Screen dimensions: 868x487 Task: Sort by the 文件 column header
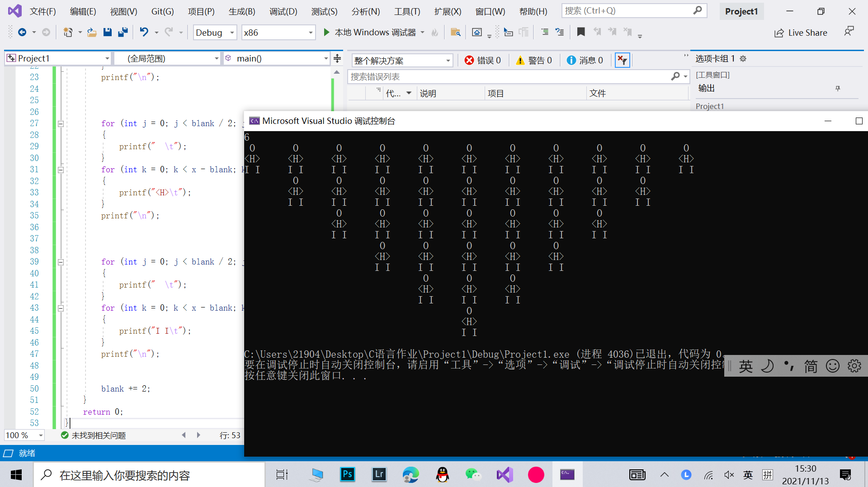(x=637, y=93)
